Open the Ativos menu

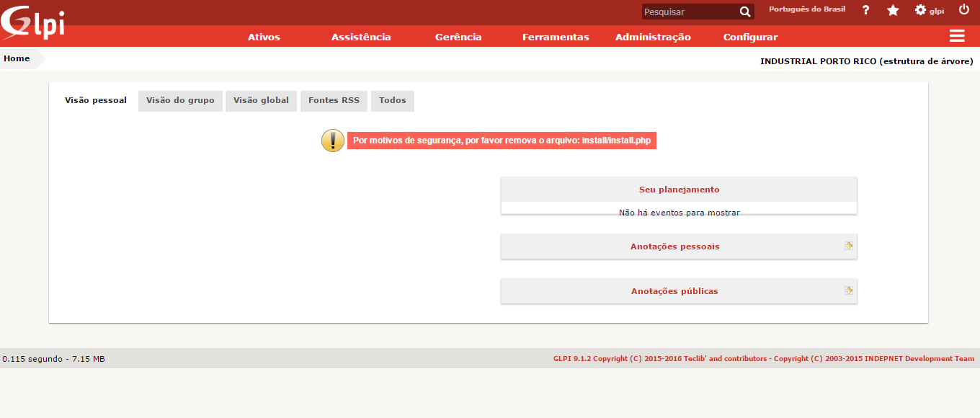(264, 37)
